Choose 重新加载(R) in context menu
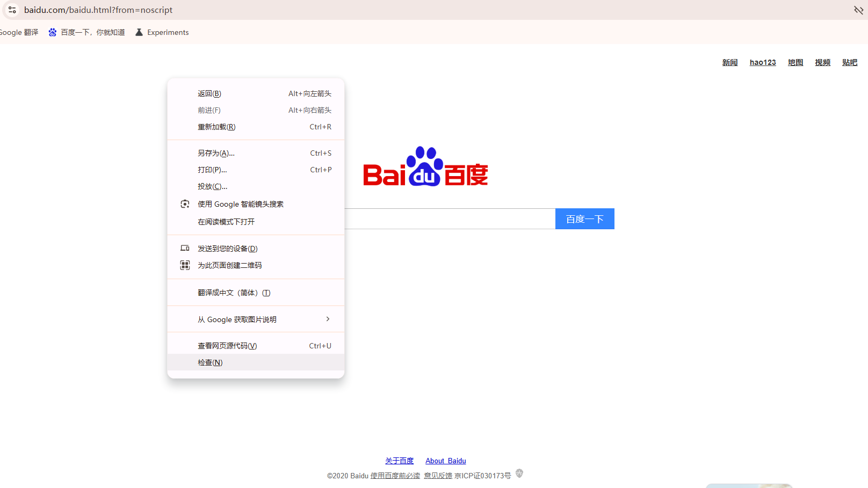 (256, 127)
